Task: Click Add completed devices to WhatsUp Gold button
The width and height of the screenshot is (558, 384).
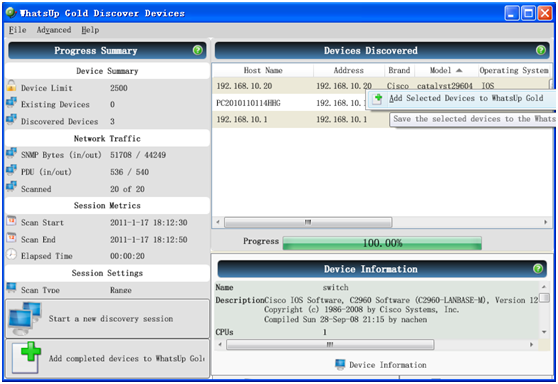Action: pyautogui.click(x=107, y=358)
